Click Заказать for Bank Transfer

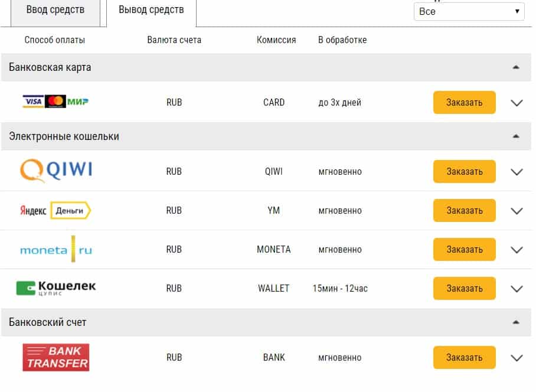(x=464, y=357)
